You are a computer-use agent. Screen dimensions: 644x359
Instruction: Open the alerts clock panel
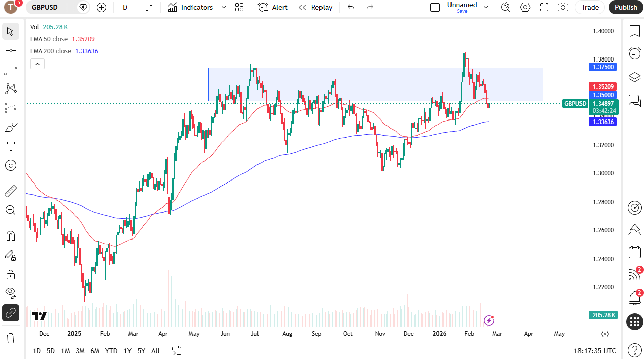pyautogui.click(x=635, y=53)
